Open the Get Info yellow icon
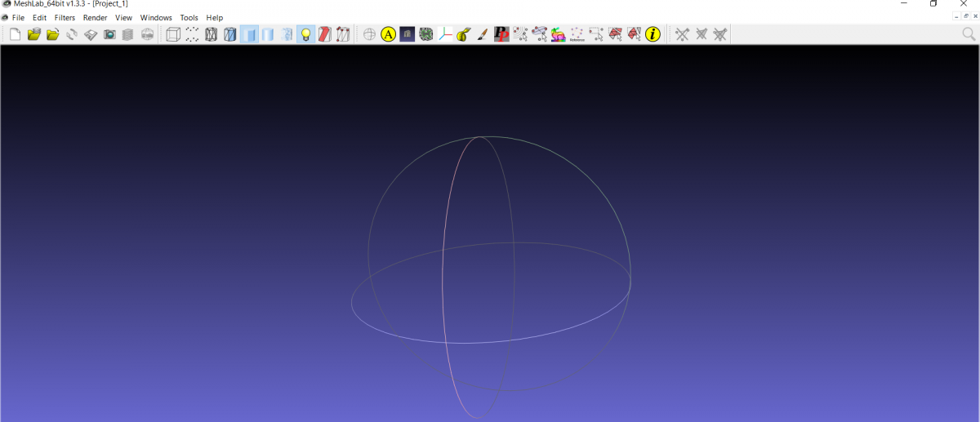Viewport: 980px width, 422px height. coord(653,34)
